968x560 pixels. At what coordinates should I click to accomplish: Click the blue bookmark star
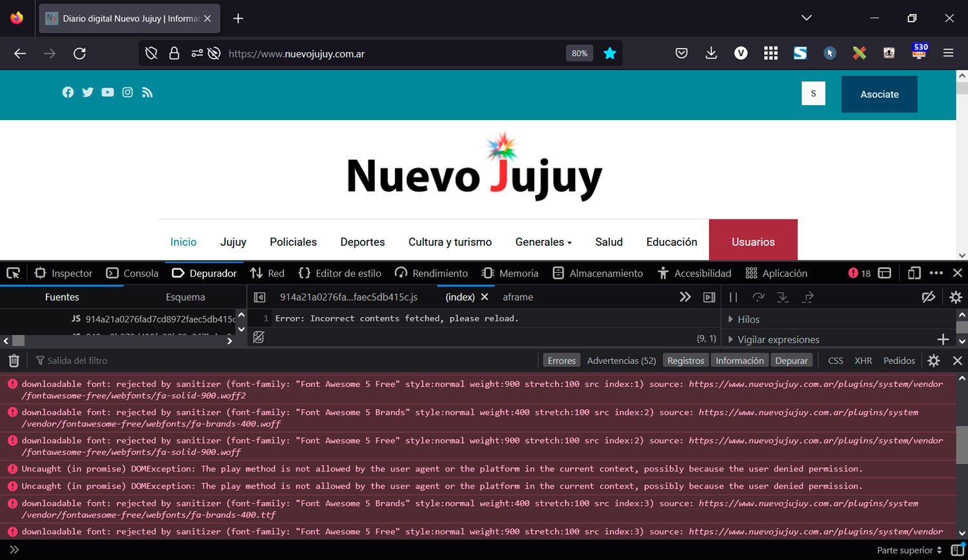610,54
